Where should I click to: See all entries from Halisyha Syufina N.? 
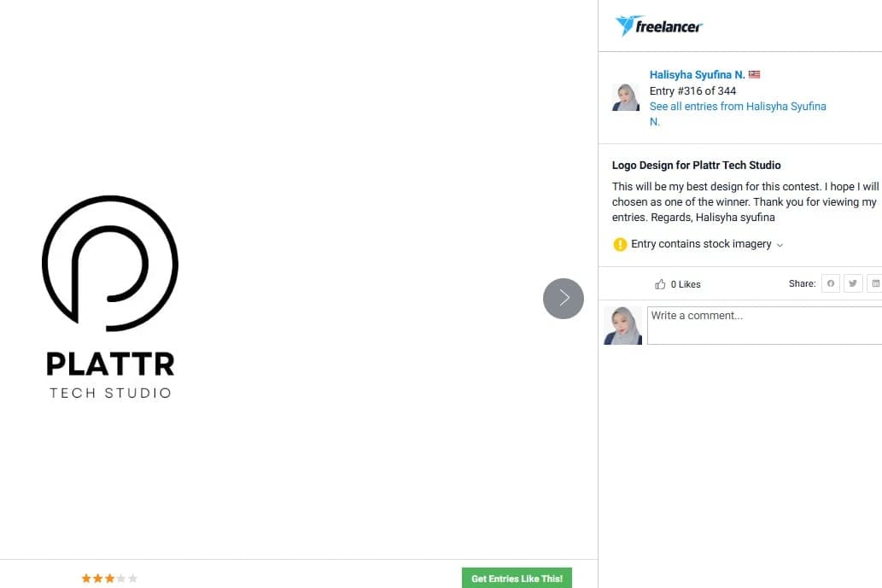coord(738,114)
